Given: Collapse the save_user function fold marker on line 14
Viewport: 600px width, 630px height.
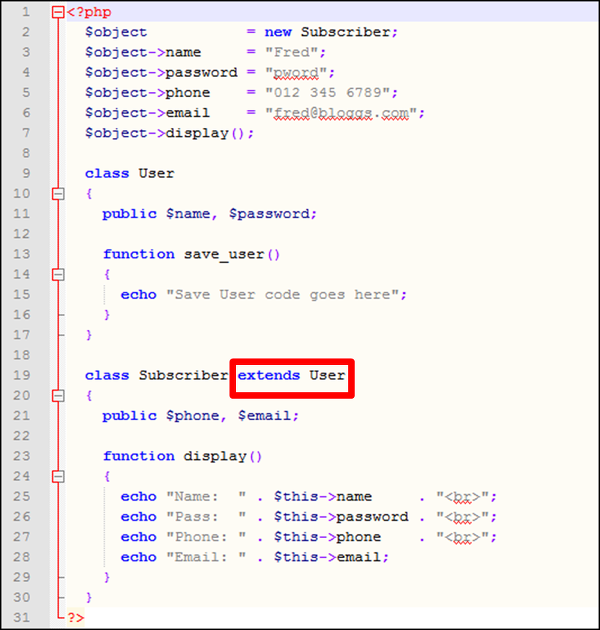Looking at the screenshot, I should pos(58,274).
